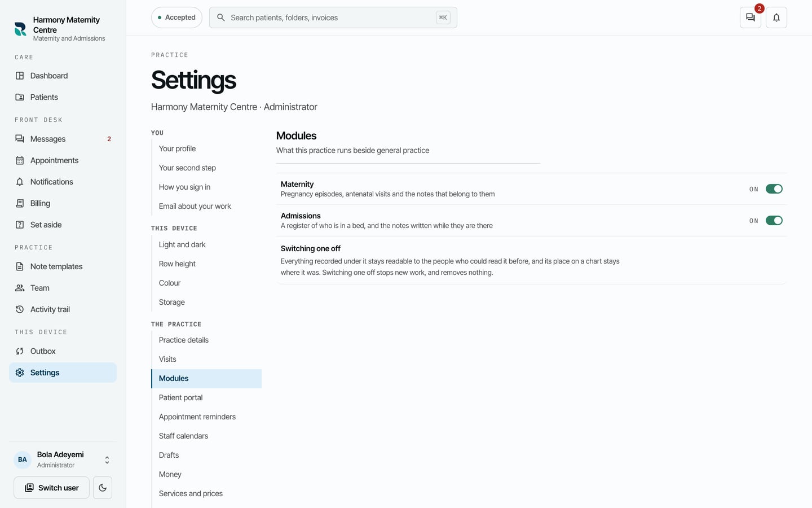
Task: Click the Switch user button
Action: 51,488
